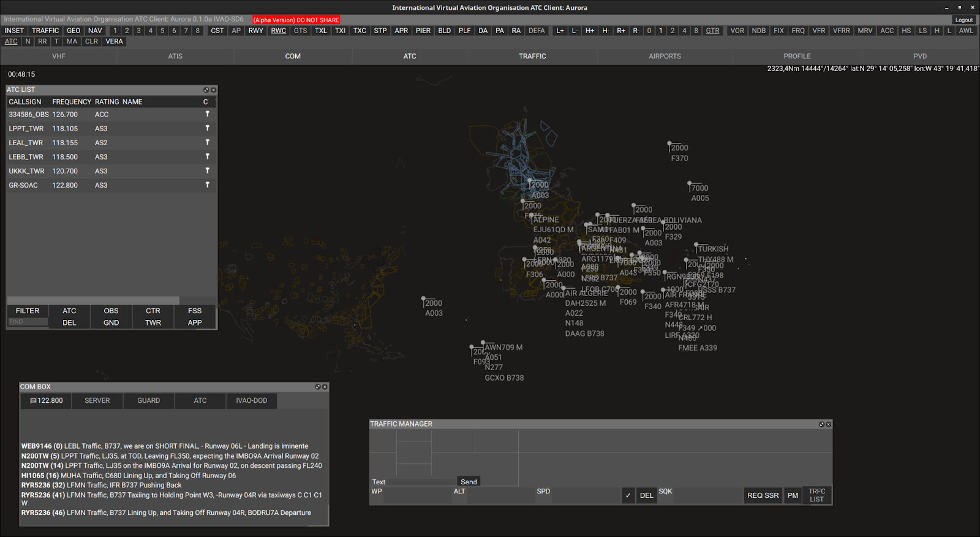Enable the NDB navaid display

pos(758,31)
